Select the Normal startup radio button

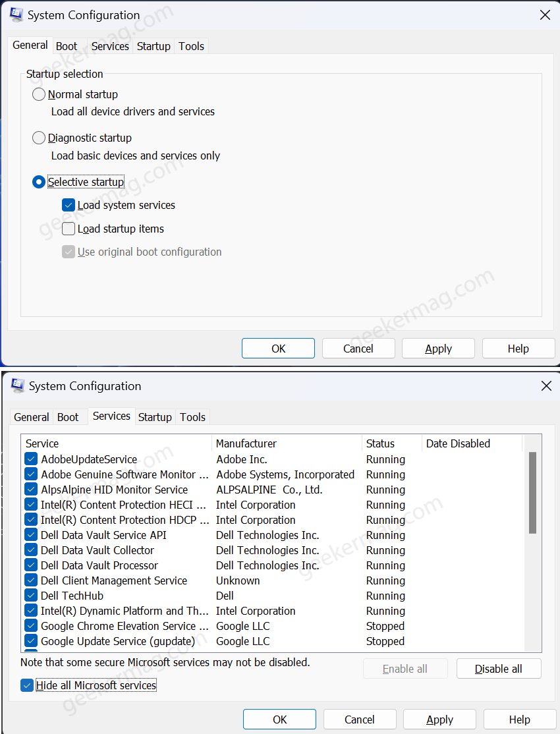pos(38,94)
